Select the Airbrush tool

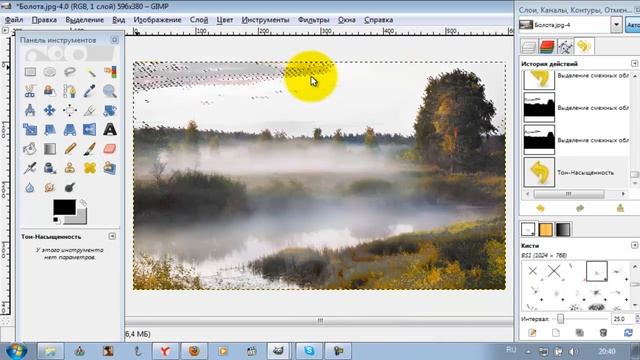[30, 168]
